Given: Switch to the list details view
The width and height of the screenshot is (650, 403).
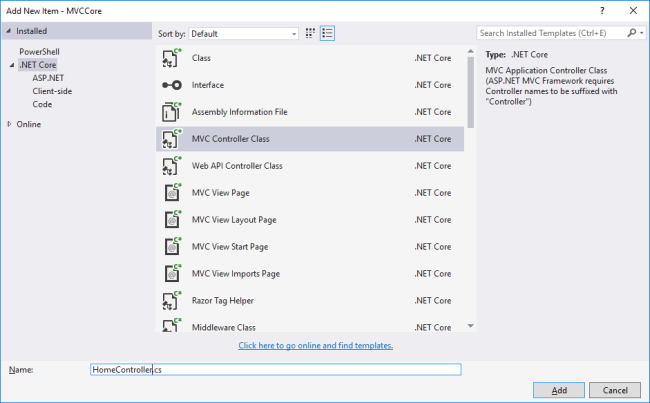Looking at the screenshot, I should (328, 32).
